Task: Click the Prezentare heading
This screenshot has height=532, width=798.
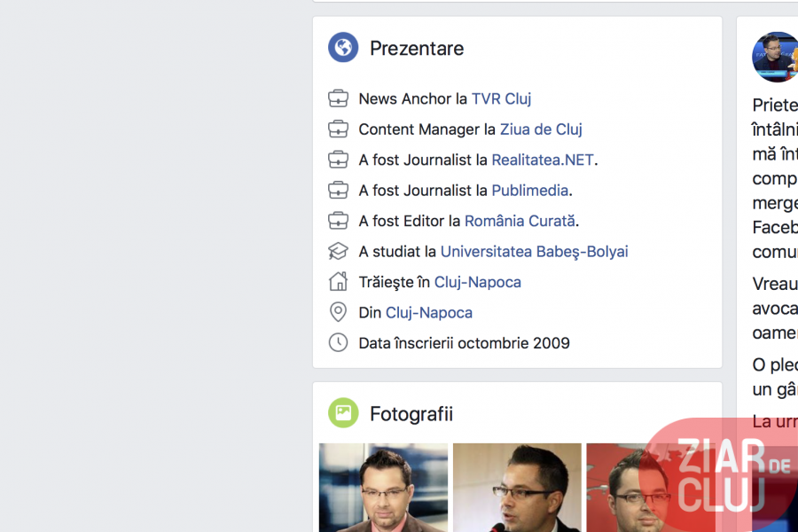Action: [x=417, y=49]
